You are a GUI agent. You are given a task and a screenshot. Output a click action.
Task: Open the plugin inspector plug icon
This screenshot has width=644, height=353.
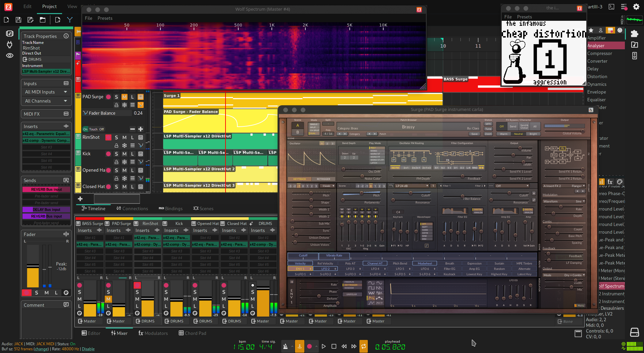pos(10,44)
